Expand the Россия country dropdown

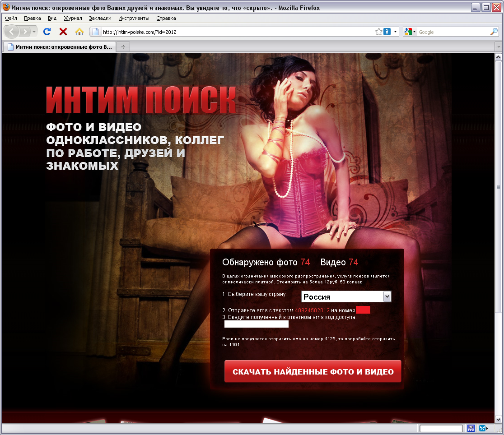pyautogui.click(x=387, y=296)
